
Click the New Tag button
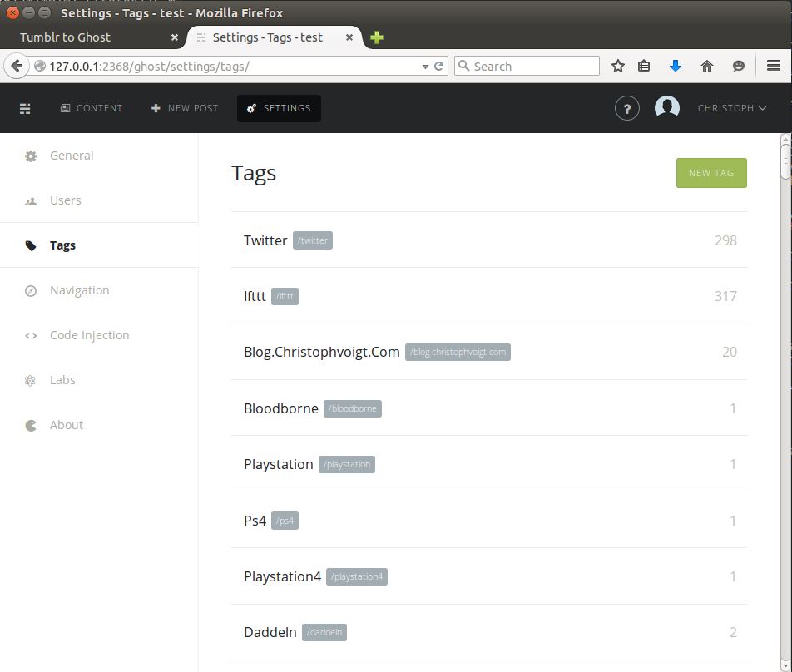(711, 173)
